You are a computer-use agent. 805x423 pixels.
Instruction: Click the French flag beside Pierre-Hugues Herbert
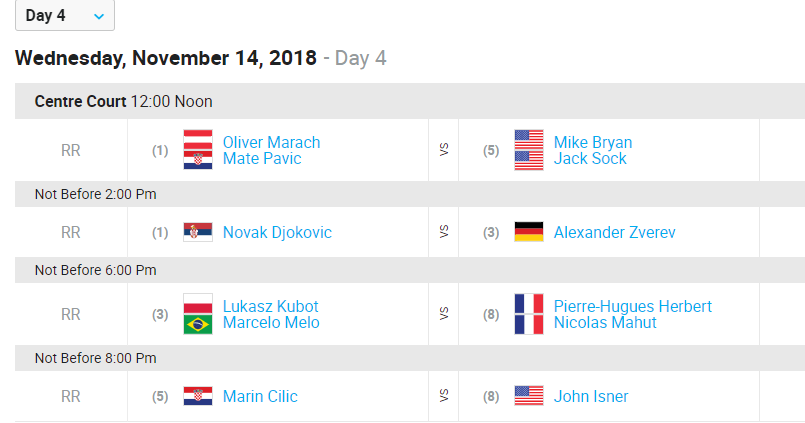coord(529,304)
